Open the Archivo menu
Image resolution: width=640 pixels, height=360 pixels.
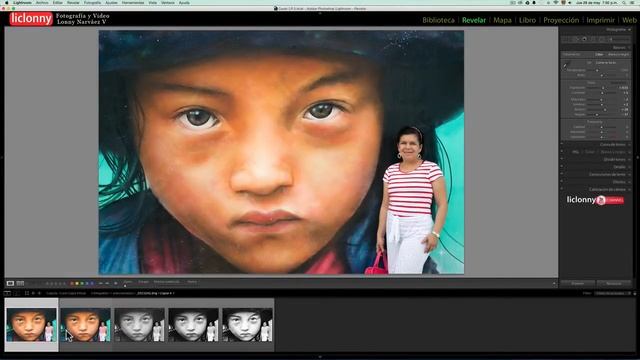pyautogui.click(x=42, y=2)
